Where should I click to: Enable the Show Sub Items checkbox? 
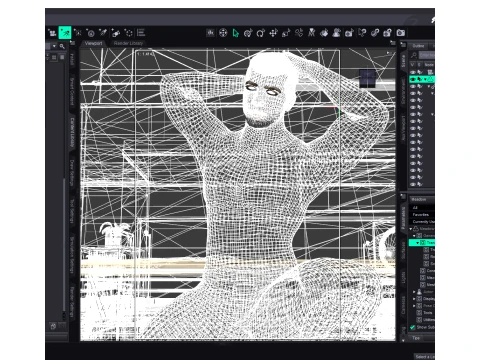pyautogui.click(x=412, y=327)
